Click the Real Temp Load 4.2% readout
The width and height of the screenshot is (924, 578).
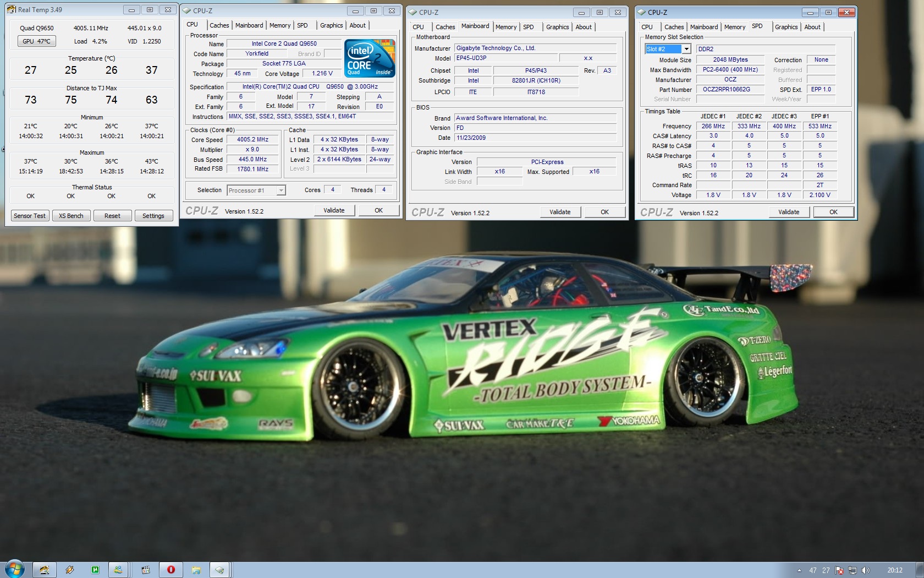click(x=91, y=41)
